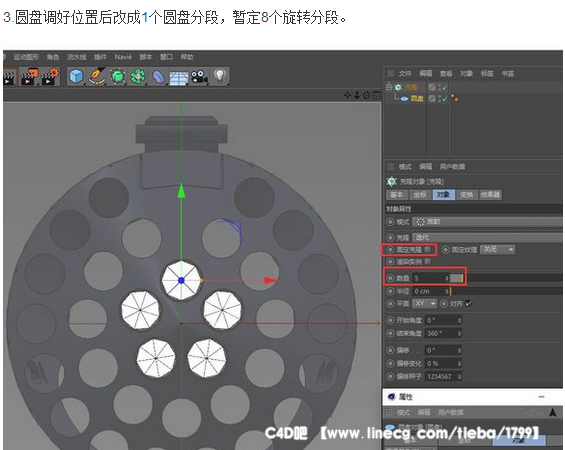This screenshot has height=450, width=565.
Task: Click the Offset 0° input field
Action: 444,350
